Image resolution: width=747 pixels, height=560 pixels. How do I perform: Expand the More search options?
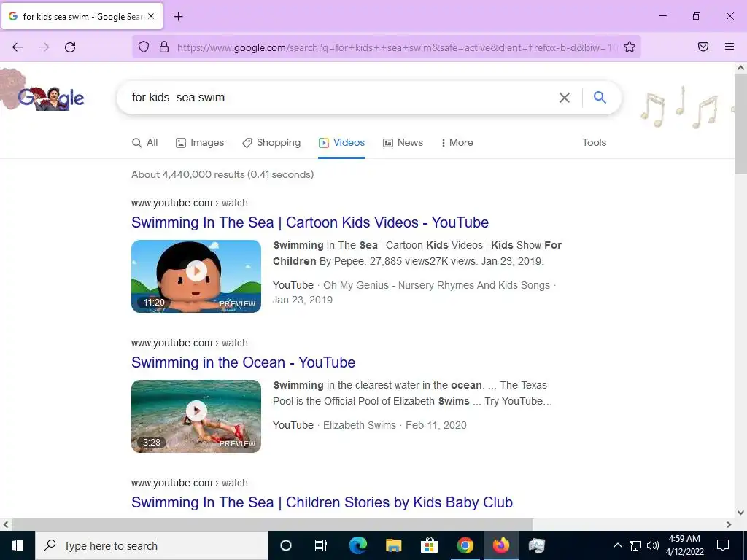pyautogui.click(x=457, y=142)
